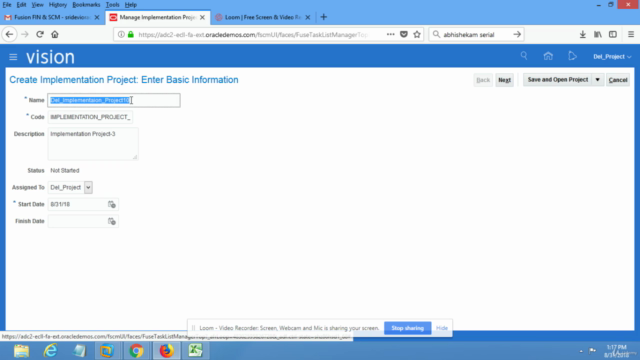Open the Tools menu
The width and height of the screenshot is (640, 360).
112,4
